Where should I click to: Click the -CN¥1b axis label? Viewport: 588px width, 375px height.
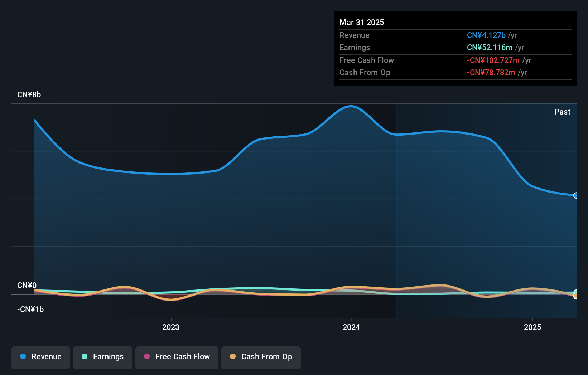[30, 310]
